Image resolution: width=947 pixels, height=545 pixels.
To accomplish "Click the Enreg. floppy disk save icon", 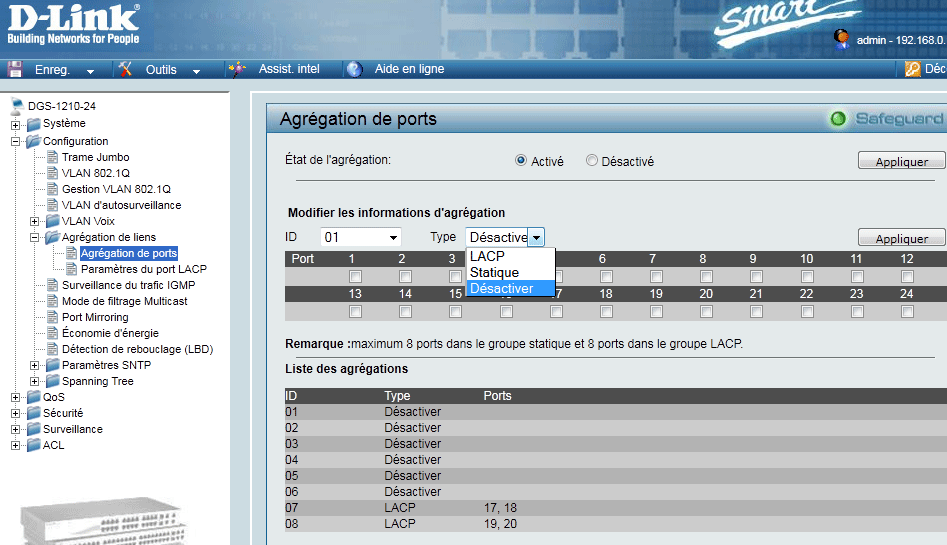I will point(15,69).
